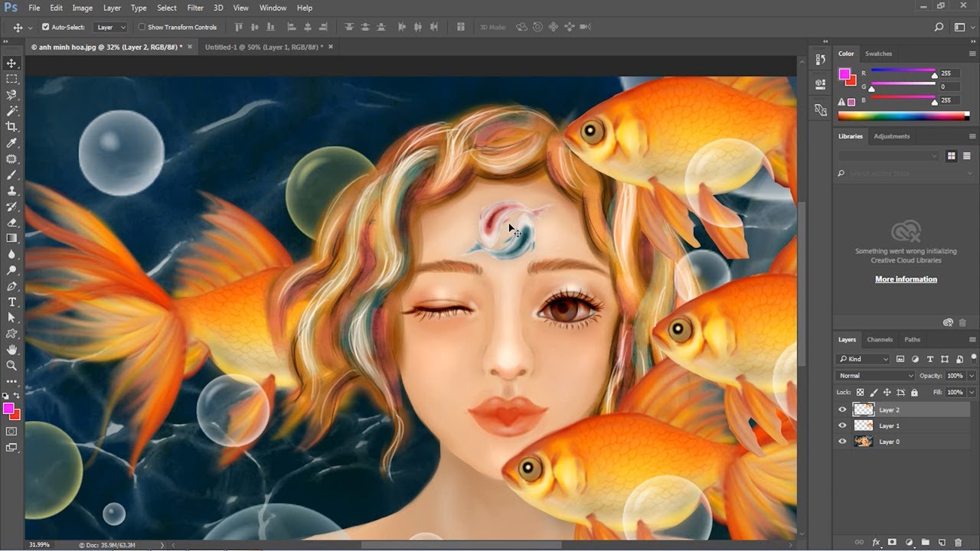The image size is (980, 551).
Task: Switch to the Swatches tab
Action: [x=878, y=54]
